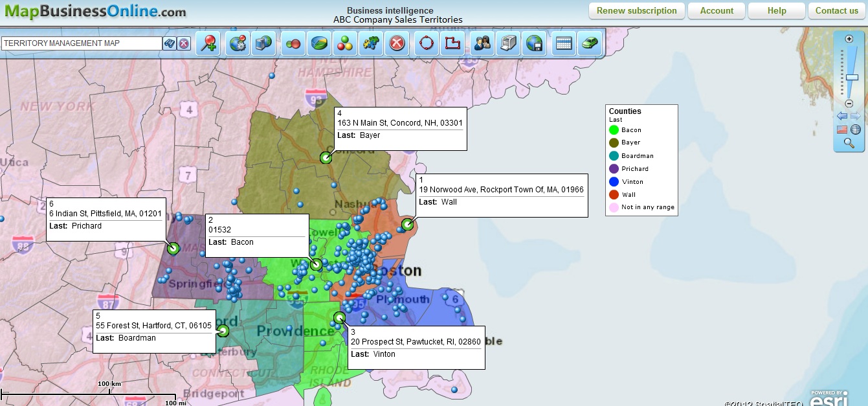
Task: Click the pie chart mapping icon
Action: [319, 43]
